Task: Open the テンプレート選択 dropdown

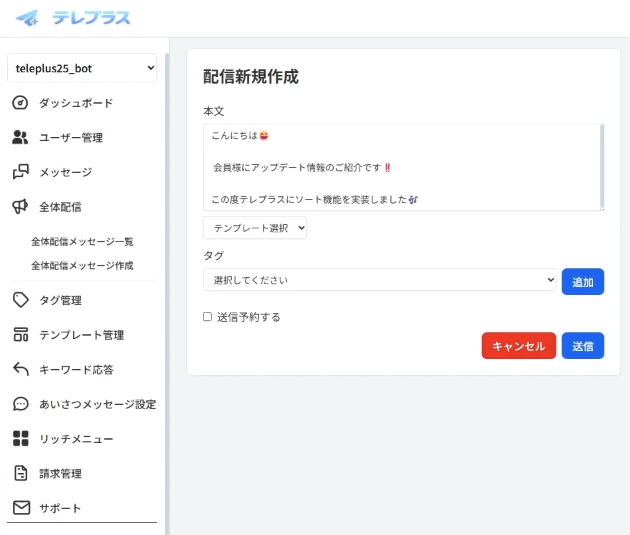Action: [255, 228]
